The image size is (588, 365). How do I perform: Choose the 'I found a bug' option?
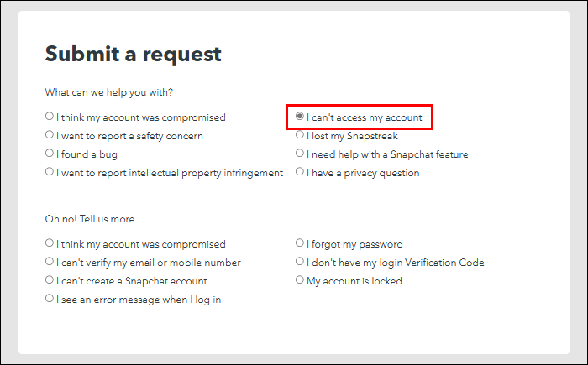click(50, 154)
